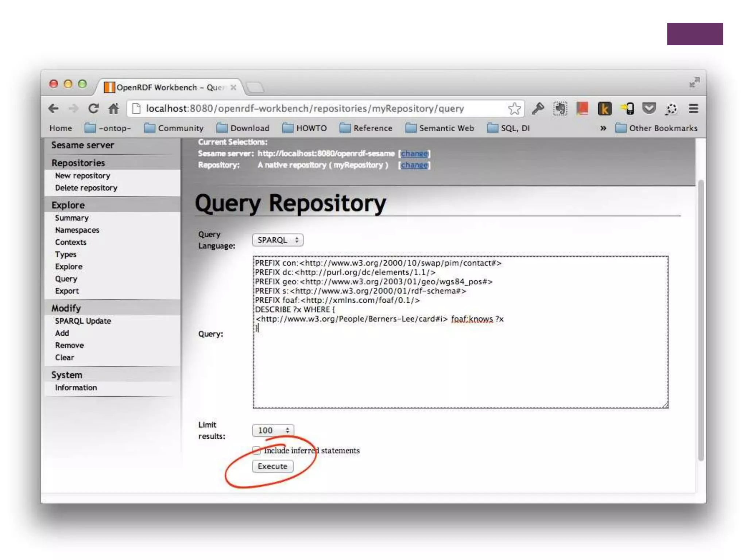Click the page vertical scrollbar

[x=701, y=321]
